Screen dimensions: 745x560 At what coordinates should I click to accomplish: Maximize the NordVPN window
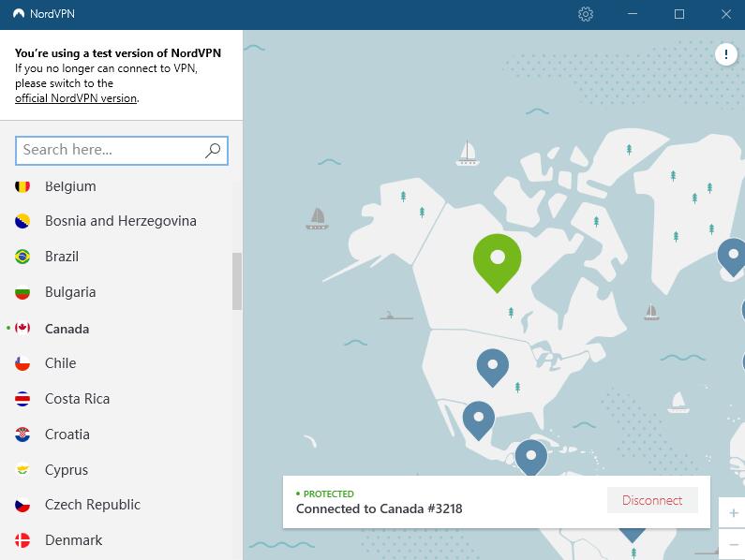(x=679, y=14)
